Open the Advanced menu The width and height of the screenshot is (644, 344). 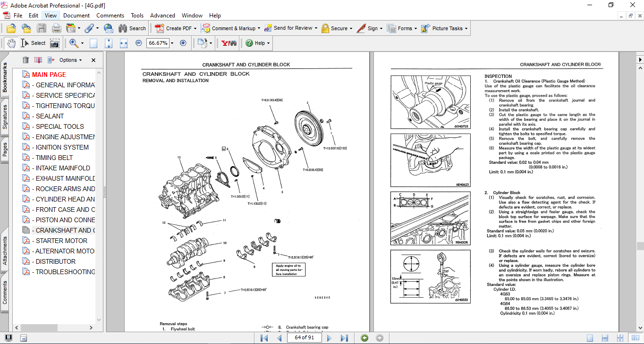[162, 16]
